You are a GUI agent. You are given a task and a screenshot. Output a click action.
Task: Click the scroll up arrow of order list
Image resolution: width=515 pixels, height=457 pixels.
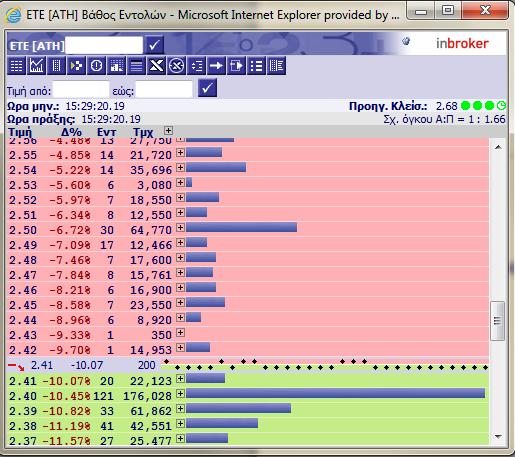[498, 147]
